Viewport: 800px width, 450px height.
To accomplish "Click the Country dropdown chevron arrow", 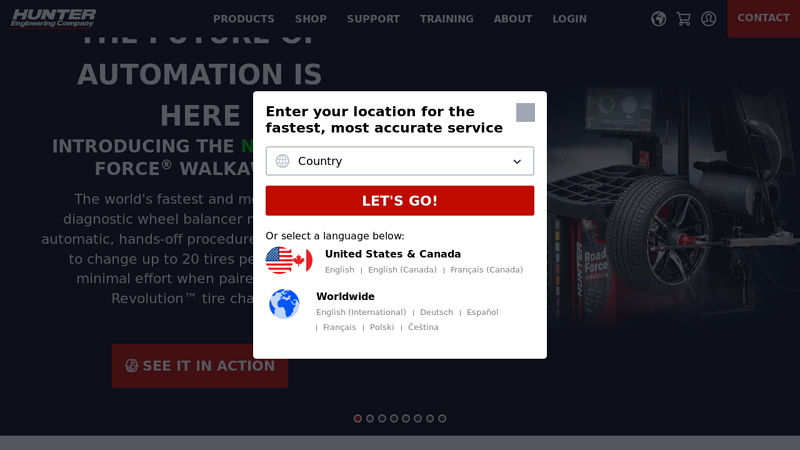I will point(517,162).
